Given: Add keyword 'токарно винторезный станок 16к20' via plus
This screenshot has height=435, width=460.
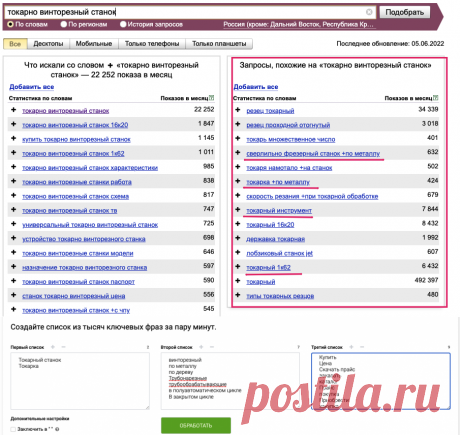Looking at the screenshot, I should [14, 124].
